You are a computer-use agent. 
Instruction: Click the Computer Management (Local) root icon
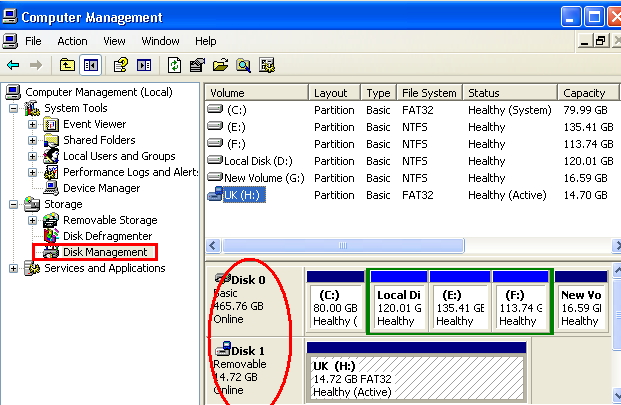click(13, 92)
